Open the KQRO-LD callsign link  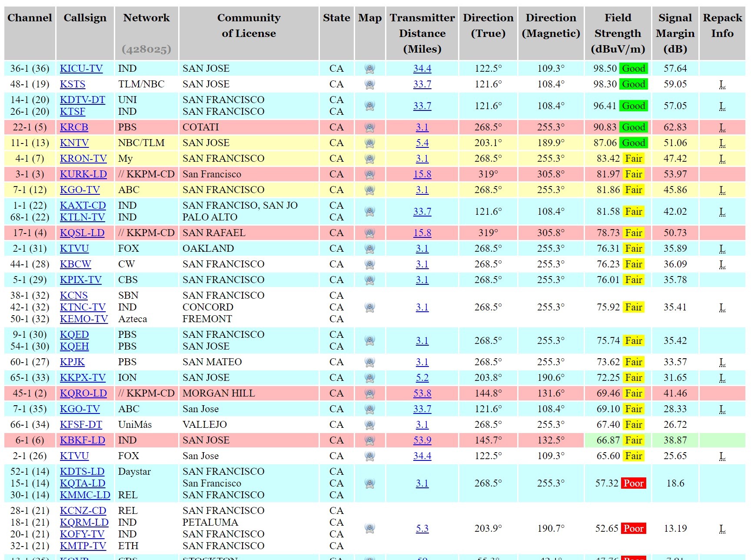pyautogui.click(x=83, y=393)
